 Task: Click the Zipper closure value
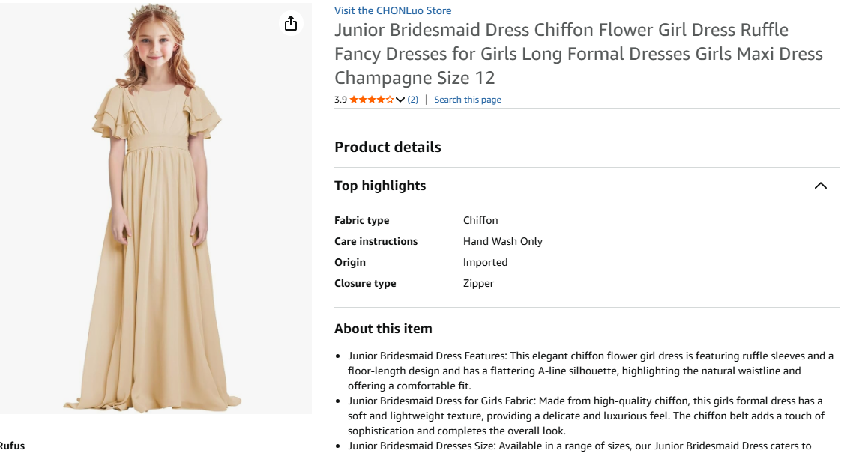[478, 283]
